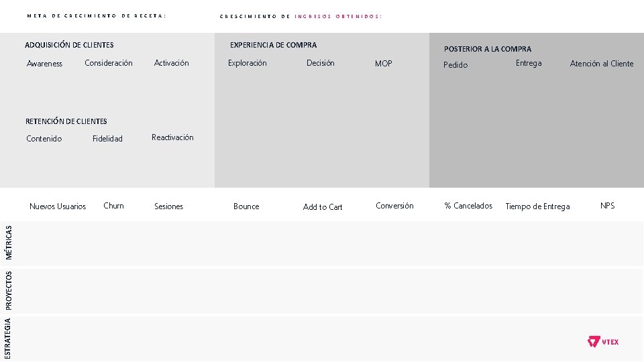The width and height of the screenshot is (644, 362).
Task: Select the Awareness stage label
Action: pyautogui.click(x=44, y=64)
